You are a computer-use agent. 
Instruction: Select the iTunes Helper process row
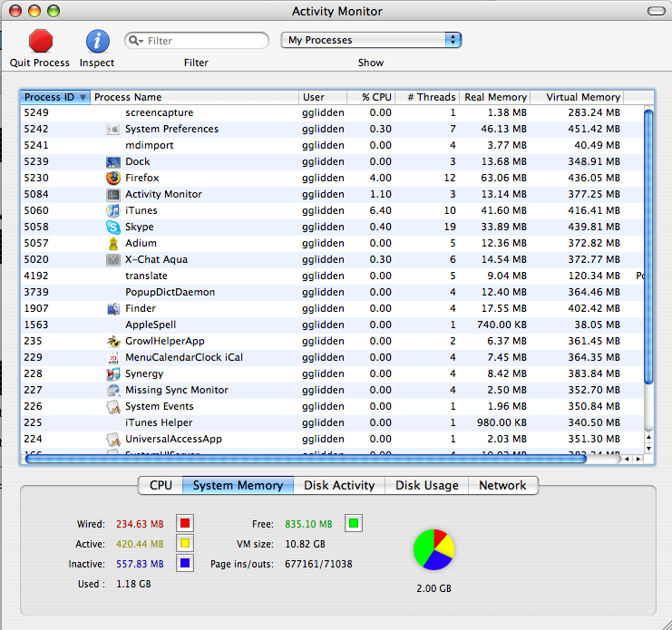pos(332,422)
